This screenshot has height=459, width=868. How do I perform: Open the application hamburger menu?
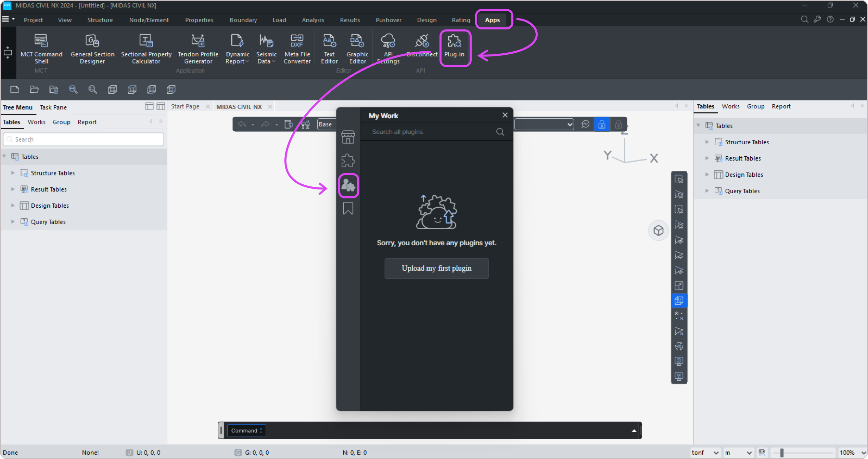coord(6,19)
